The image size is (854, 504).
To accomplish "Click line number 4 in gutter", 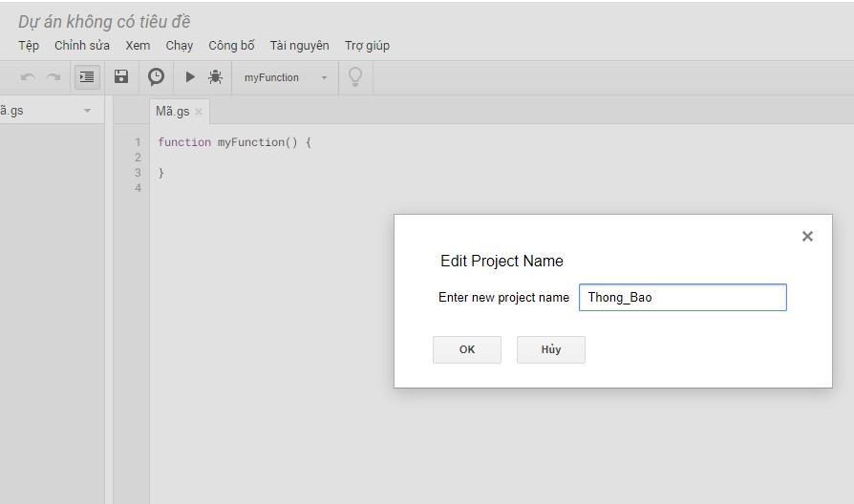I will click(138, 188).
